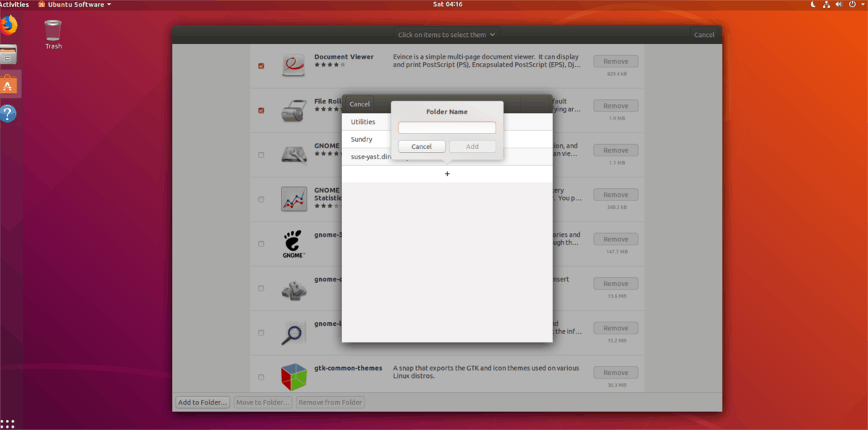Click the magnifying glass icon beside gnome-l
Viewport: 868px width, 430px height.
tap(294, 332)
